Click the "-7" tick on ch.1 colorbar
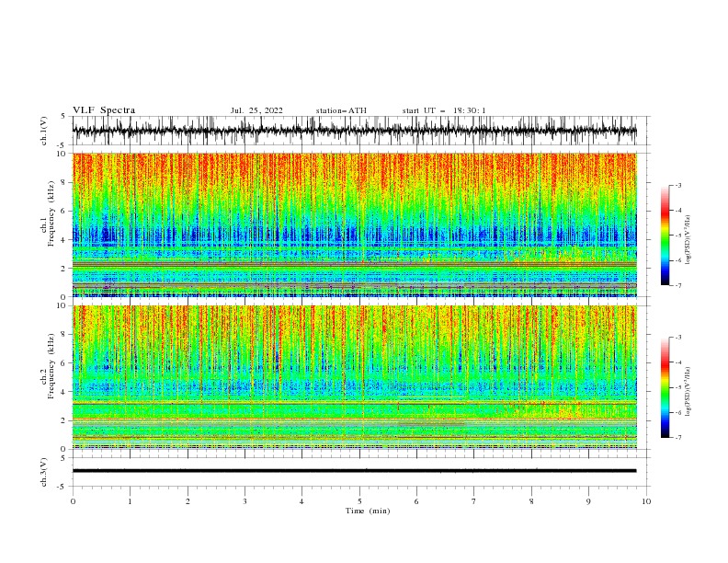 677,285
